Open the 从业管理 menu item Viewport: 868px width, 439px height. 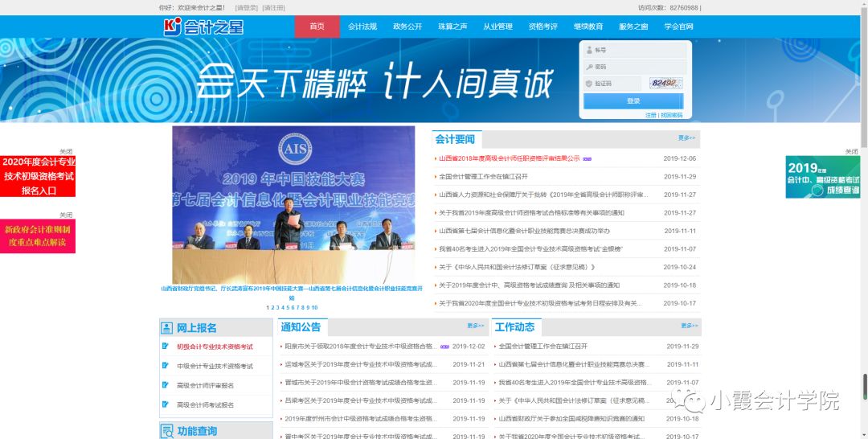tap(497, 27)
